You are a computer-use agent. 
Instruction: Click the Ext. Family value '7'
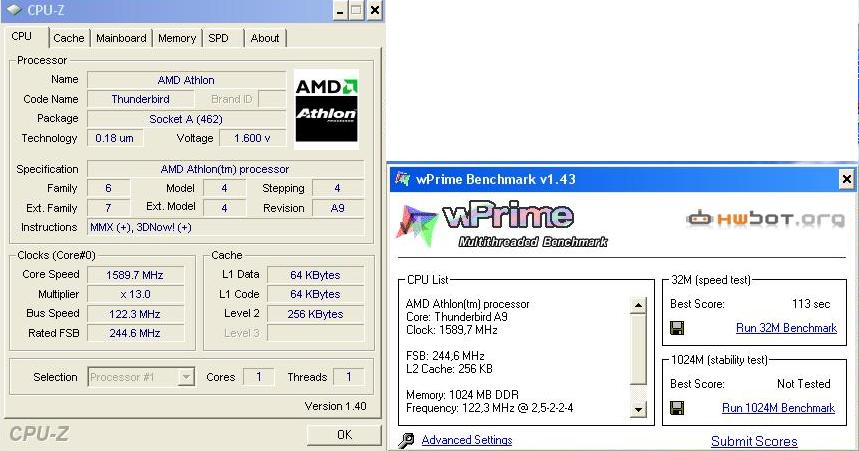pyautogui.click(x=108, y=208)
